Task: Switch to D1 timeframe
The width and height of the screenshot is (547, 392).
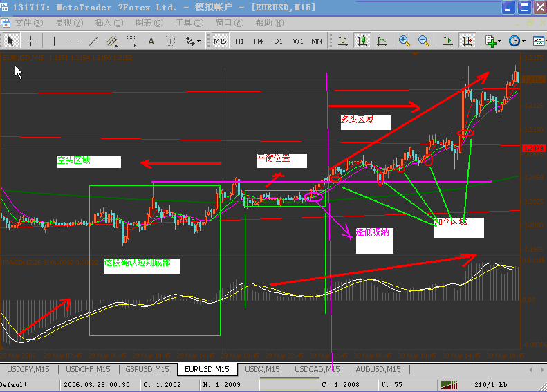Action: [278, 41]
